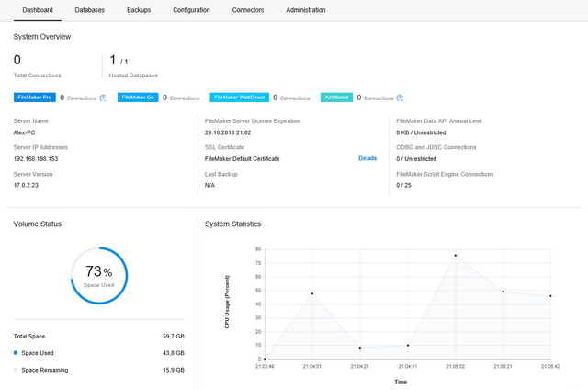Click the Space Remaining legend swatch
The width and height of the screenshot is (588, 390).
point(16,370)
